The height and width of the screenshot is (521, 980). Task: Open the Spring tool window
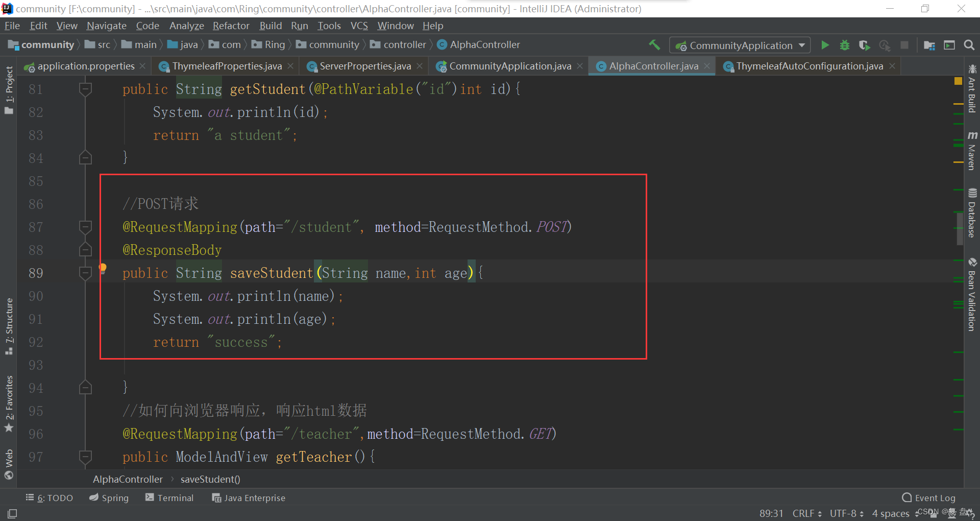(x=109, y=498)
